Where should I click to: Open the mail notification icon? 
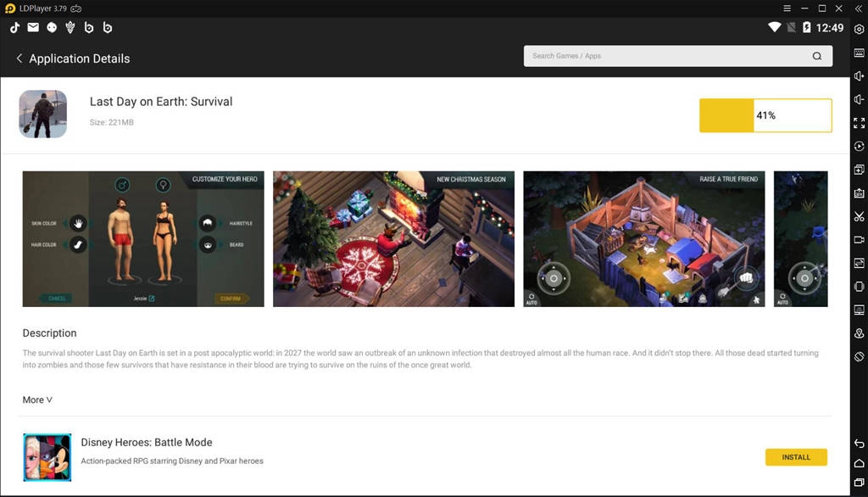(x=33, y=27)
